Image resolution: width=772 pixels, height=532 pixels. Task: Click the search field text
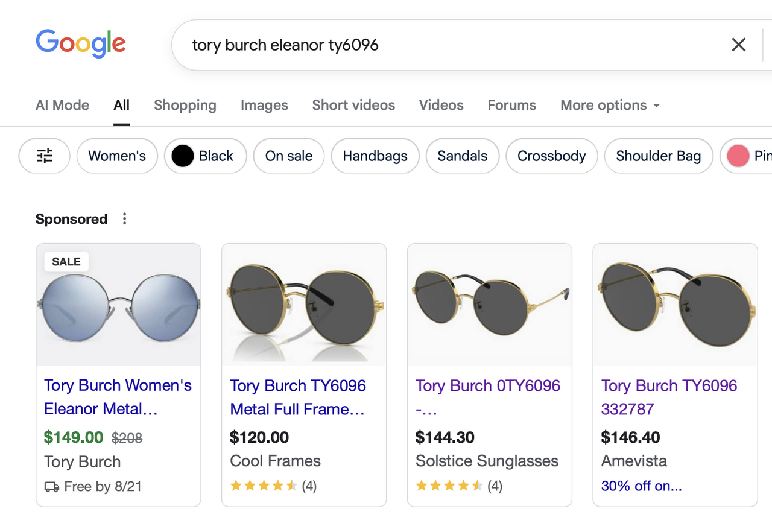pyautogui.click(x=285, y=45)
